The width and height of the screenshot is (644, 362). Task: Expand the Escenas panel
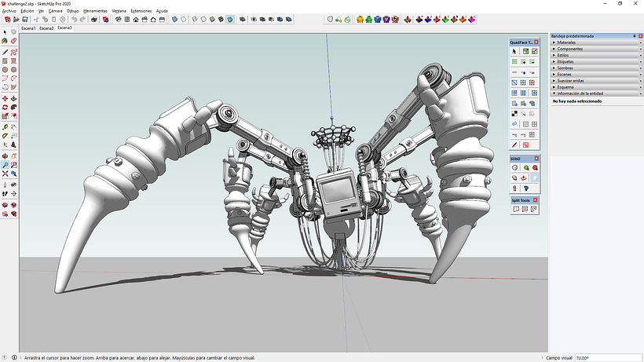(596, 75)
